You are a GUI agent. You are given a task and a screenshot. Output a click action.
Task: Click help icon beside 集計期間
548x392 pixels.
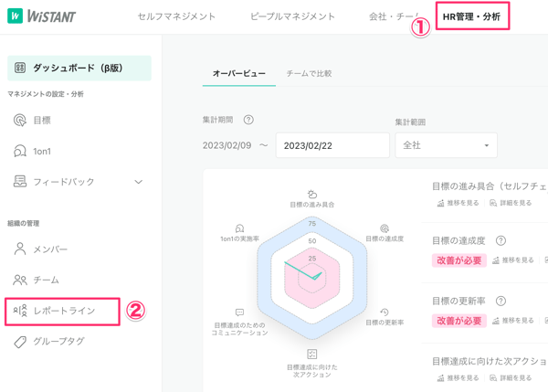(x=248, y=120)
